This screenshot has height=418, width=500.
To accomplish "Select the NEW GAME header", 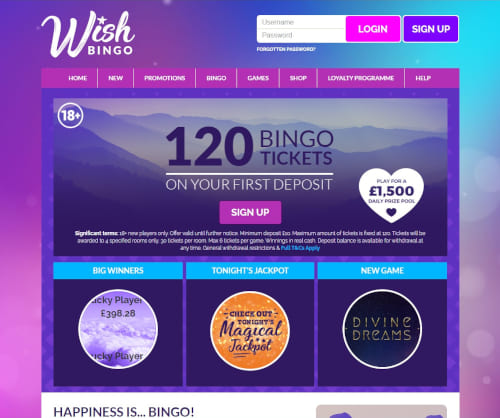I will (x=382, y=270).
